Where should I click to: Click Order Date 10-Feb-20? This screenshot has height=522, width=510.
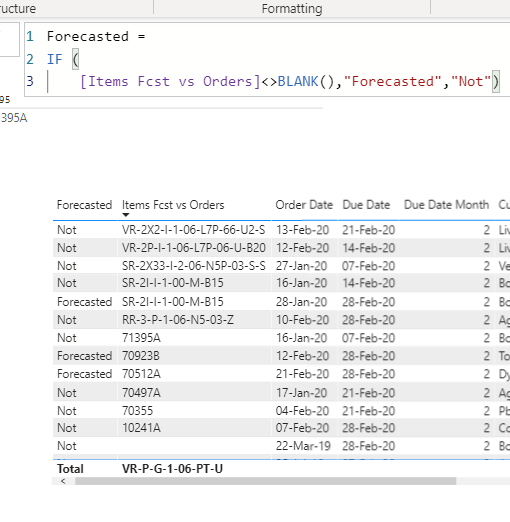(x=302, y=320)
